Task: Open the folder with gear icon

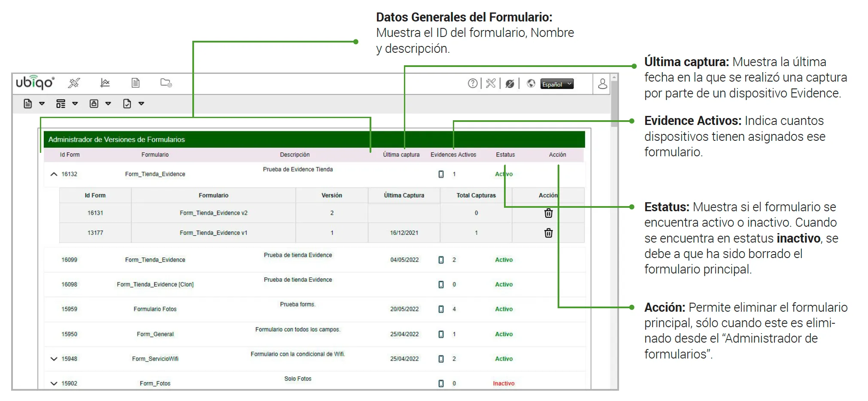Action: click(x=166, y=83)
